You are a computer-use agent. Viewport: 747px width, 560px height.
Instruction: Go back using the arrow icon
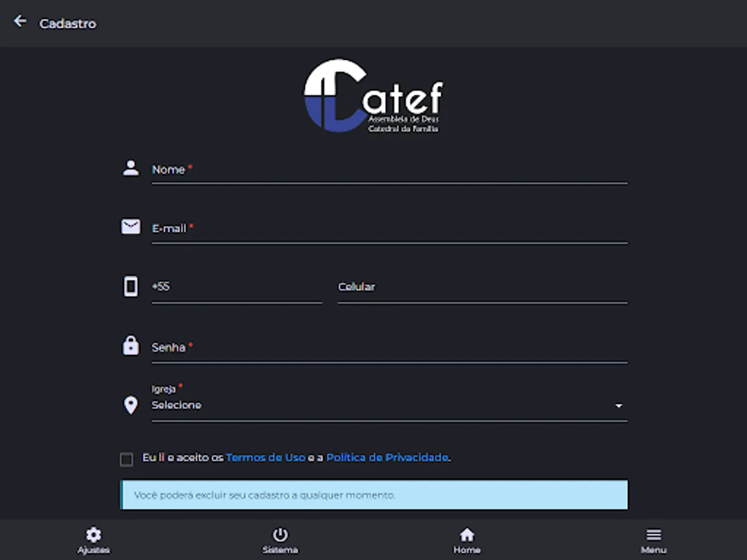(21, 21)
